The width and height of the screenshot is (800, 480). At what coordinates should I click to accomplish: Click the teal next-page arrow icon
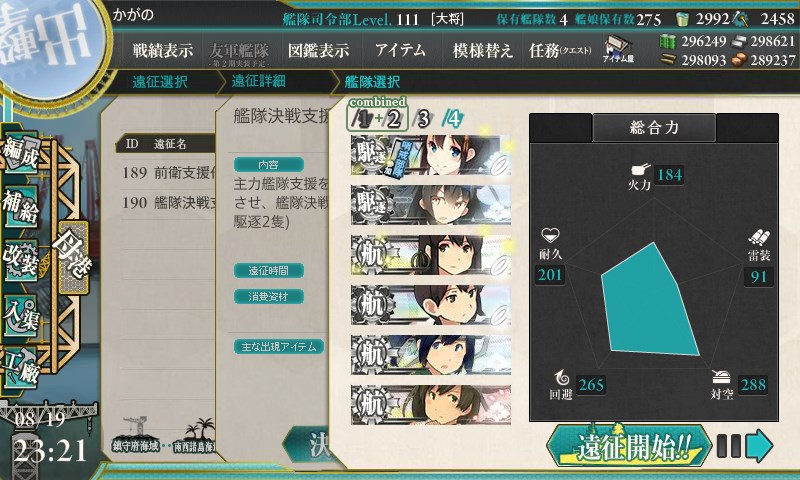click(759, 446)
